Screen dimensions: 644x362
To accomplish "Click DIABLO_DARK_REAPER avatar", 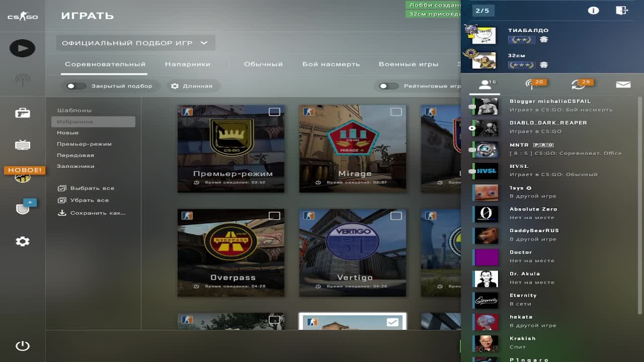I will coord(487,128).
